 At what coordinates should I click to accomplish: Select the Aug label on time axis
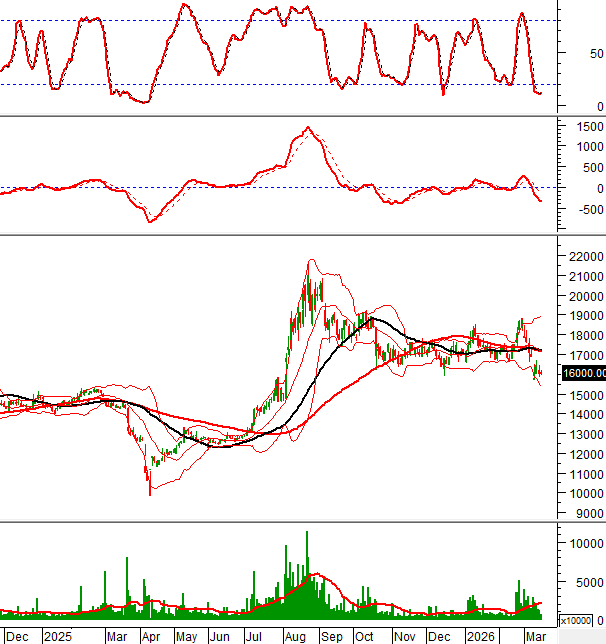point(296,636)
